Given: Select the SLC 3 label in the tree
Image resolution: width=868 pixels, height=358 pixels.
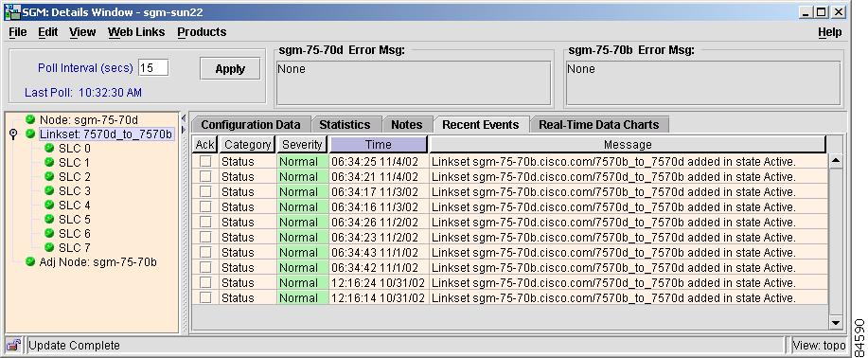Looking at the screenshot, I should 74,190.
